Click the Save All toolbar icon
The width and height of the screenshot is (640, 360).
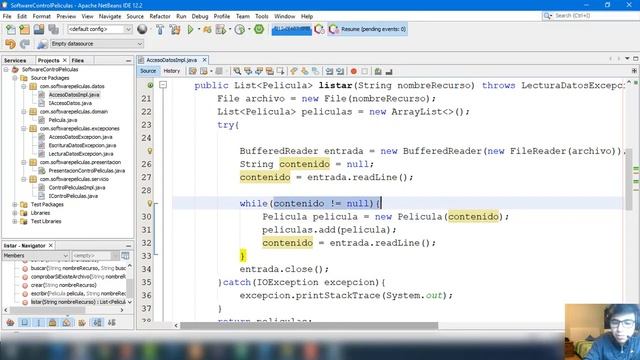53,29
